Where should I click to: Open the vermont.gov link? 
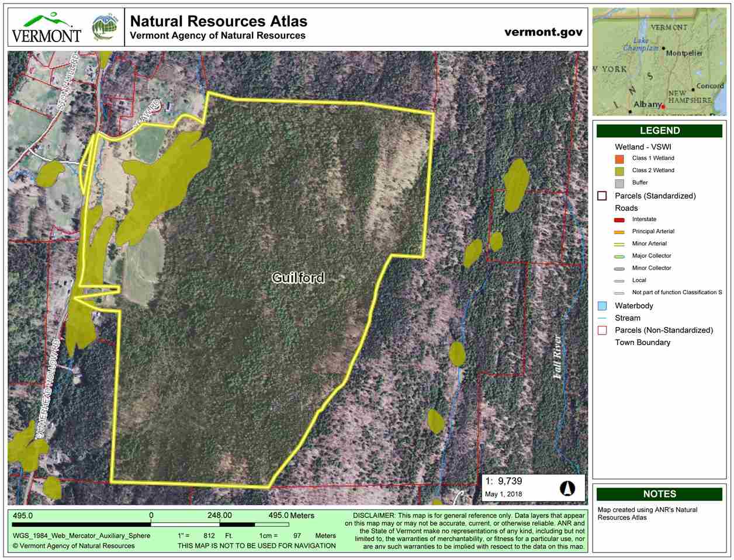[543, 32]
